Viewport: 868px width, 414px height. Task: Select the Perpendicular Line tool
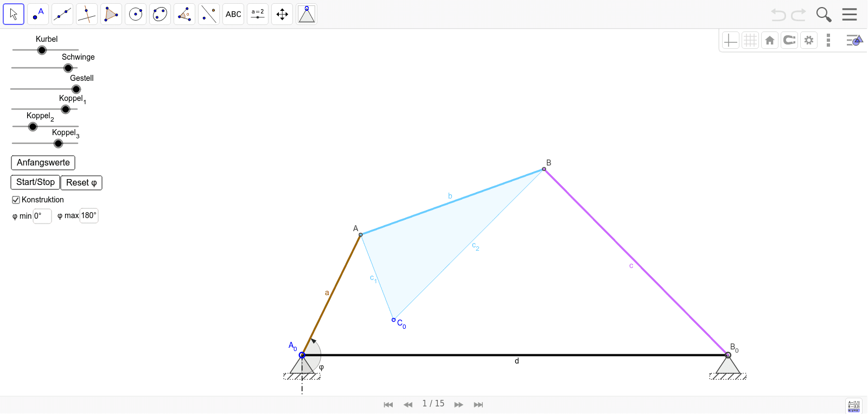(x=87, y=14)
